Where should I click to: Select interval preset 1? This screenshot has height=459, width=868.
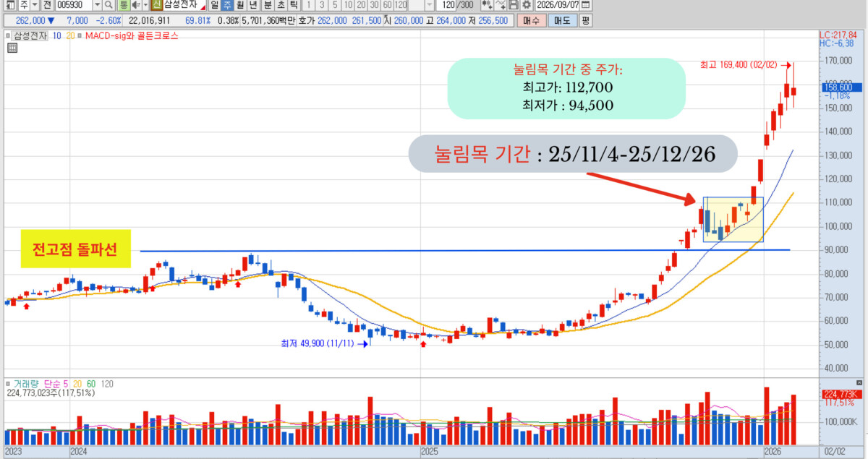[309, 5]
